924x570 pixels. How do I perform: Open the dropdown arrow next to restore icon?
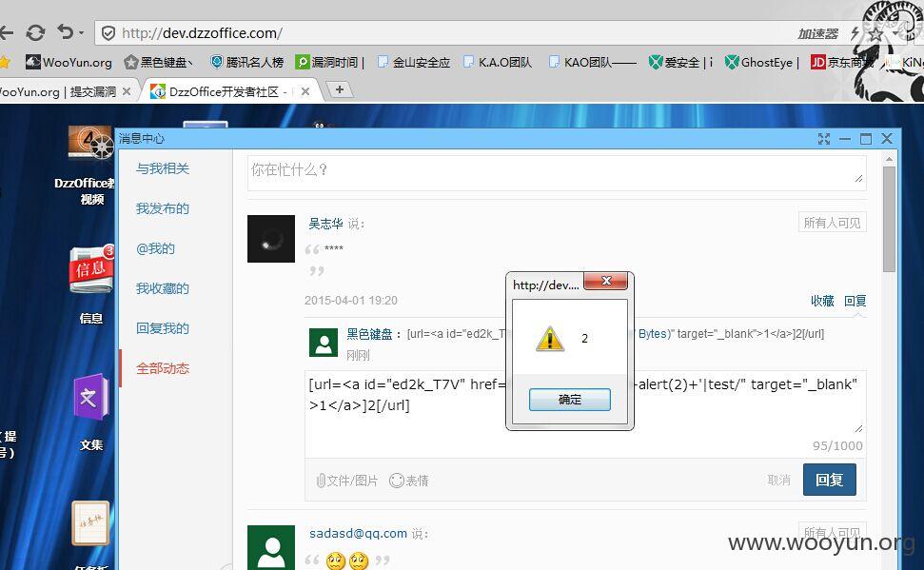[x=81, y=33]
